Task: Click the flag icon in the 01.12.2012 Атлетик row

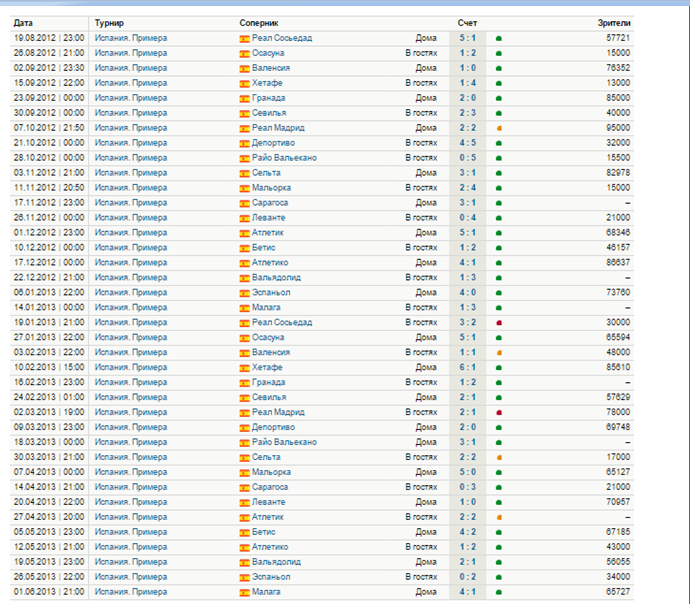Action: click(244, 234)
